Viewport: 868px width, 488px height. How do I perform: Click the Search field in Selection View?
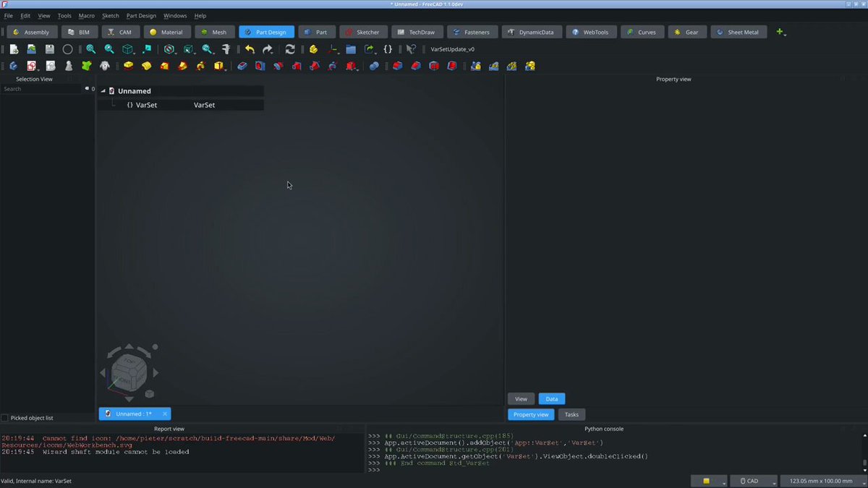click(x=42, y=89)
